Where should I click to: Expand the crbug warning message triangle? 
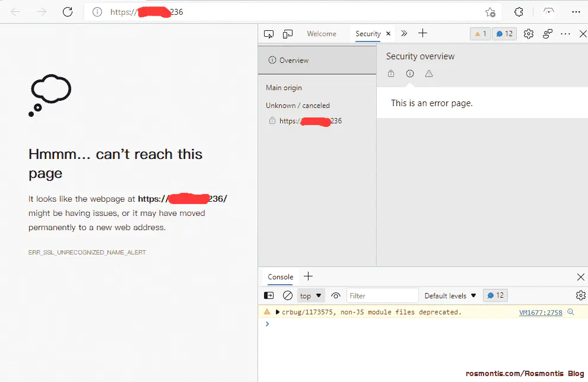click(x=278, y=312)
